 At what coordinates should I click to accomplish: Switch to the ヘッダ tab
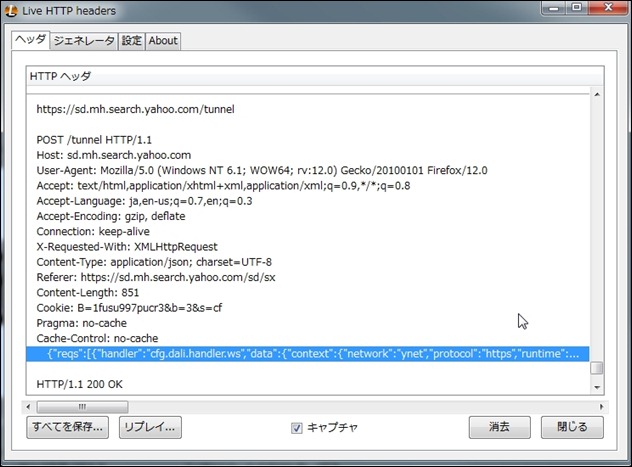31,40
